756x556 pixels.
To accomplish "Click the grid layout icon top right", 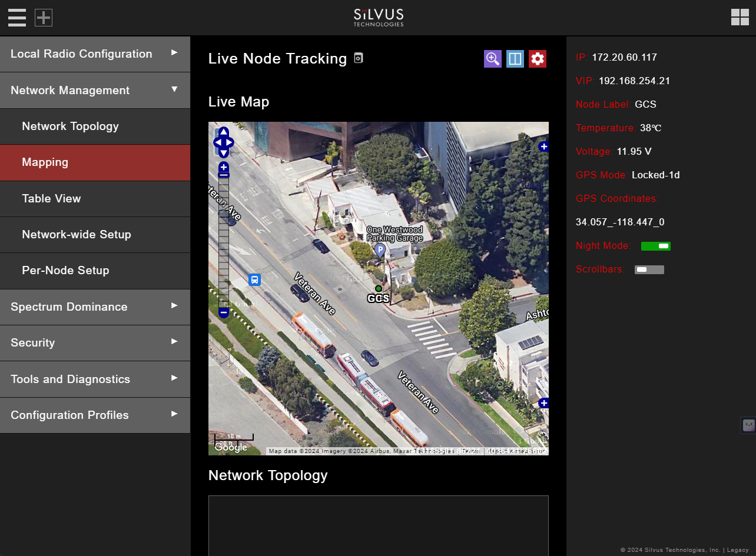I will pos(740,17).
